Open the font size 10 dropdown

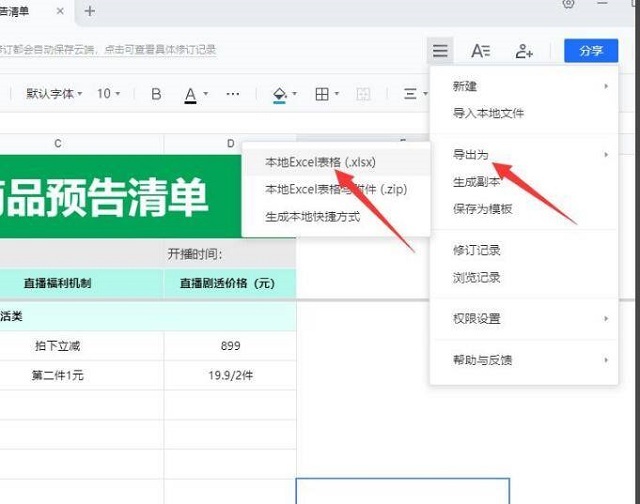tap(108, 94)
